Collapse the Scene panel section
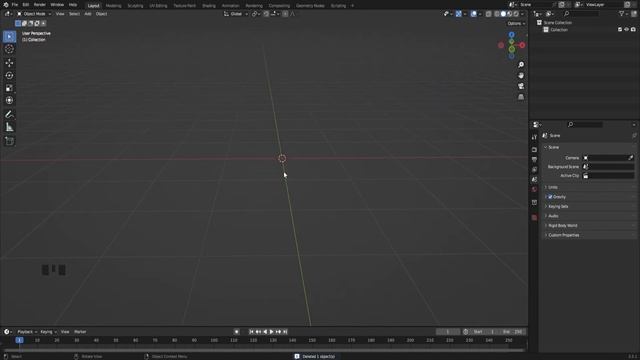The height and width of the screenshot is (360, 640). (553, 147)
